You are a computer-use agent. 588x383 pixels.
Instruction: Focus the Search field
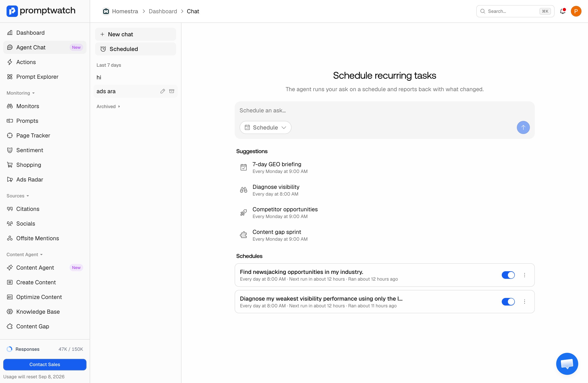coord(515,11)
